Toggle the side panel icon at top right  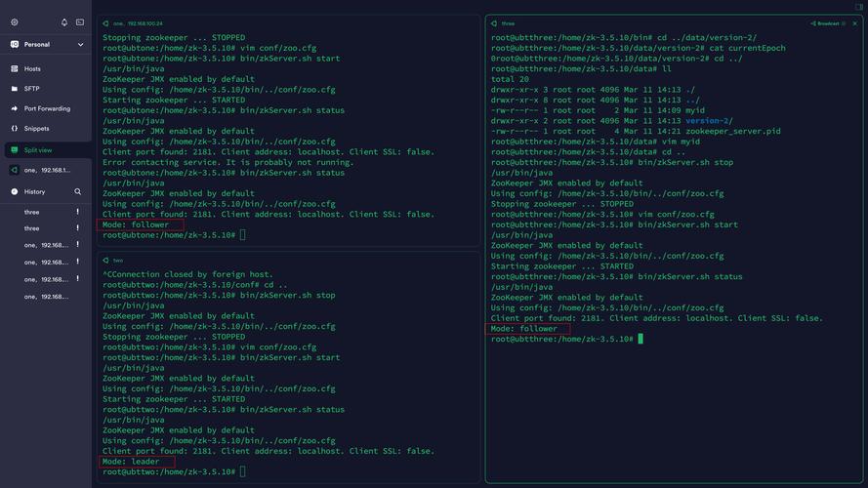click(x=859, y=7)
